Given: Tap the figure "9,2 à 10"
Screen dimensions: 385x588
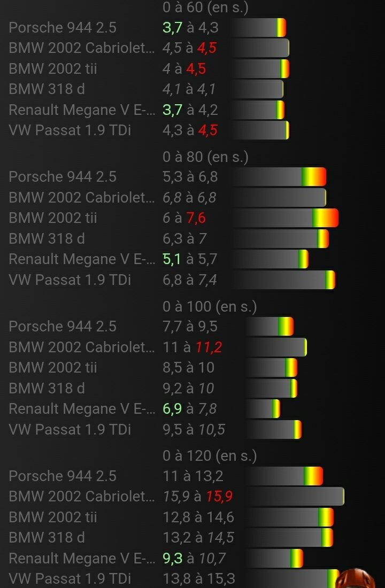Looking at the screenshot, I should [x=188, y=388].
